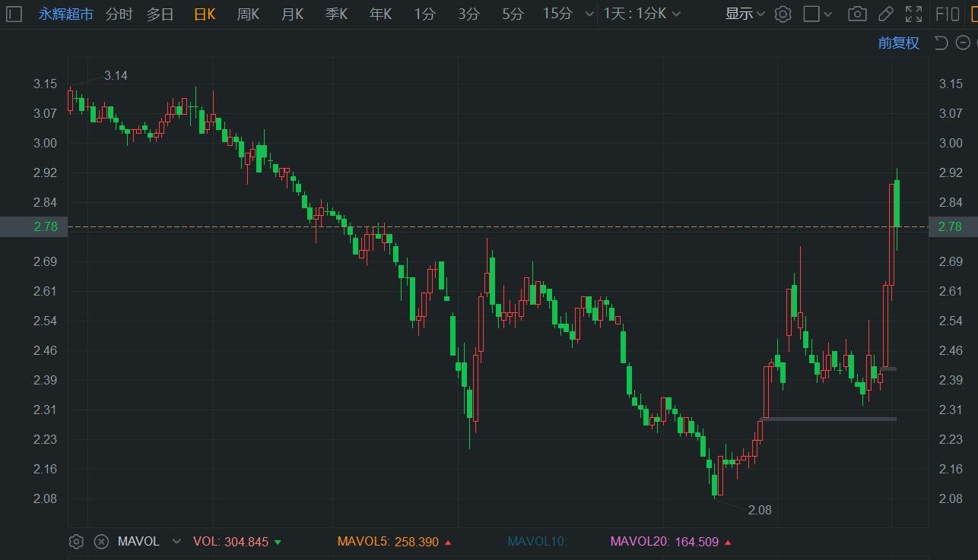
Task: Activate the pencil drawing tool
Action: tap(885, 14)
